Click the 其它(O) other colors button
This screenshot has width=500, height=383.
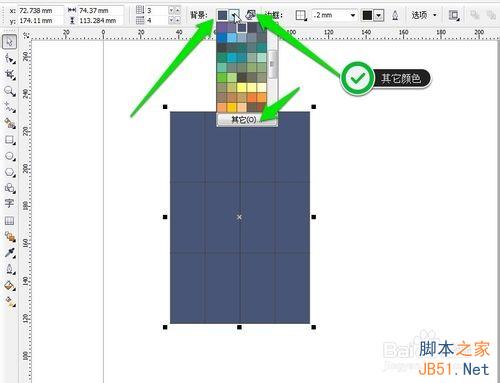(x=247, y=119)
